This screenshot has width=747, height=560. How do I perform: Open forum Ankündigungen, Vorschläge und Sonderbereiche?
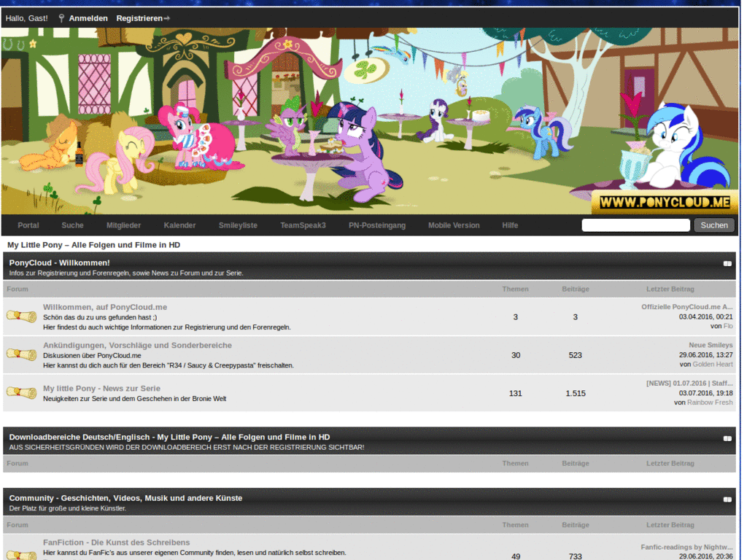(137, 345)
